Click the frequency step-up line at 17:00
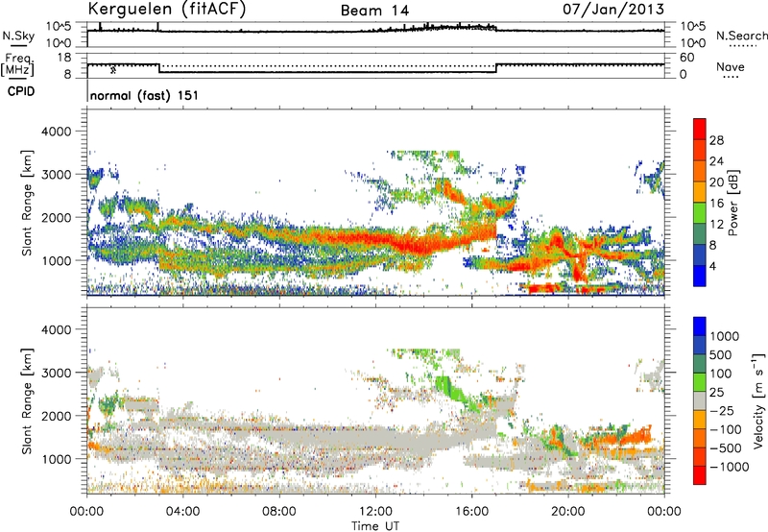Screen dimensions: 768x532 (496, 68)
